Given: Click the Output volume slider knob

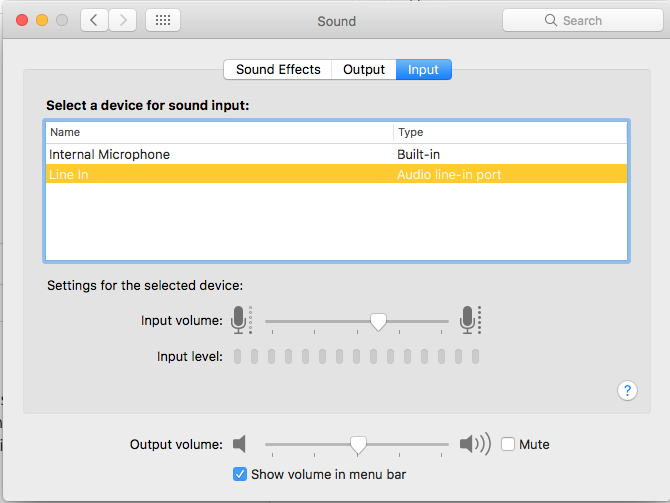Looking at the screenshot, I should pyautogui.click(x=357, y=445).
